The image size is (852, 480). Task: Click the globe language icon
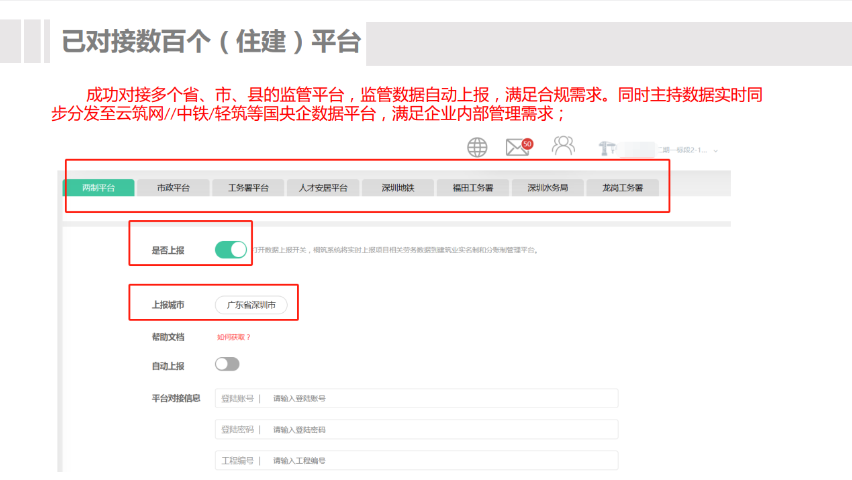tap(477, 148)
